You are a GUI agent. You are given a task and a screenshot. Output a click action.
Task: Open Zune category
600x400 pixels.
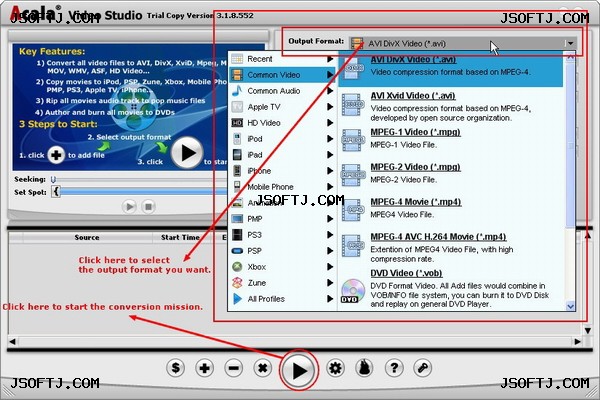pos(282,283)
